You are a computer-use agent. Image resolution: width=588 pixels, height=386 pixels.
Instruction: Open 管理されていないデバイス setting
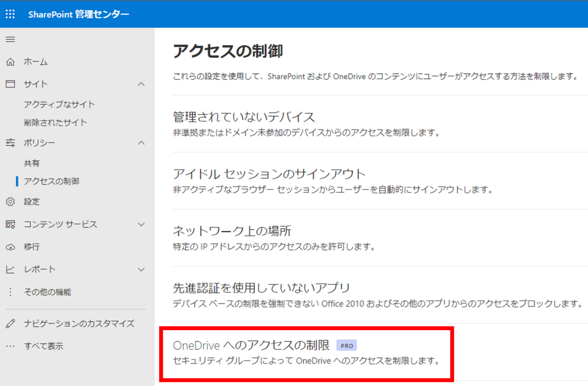[x=244, y=117]
